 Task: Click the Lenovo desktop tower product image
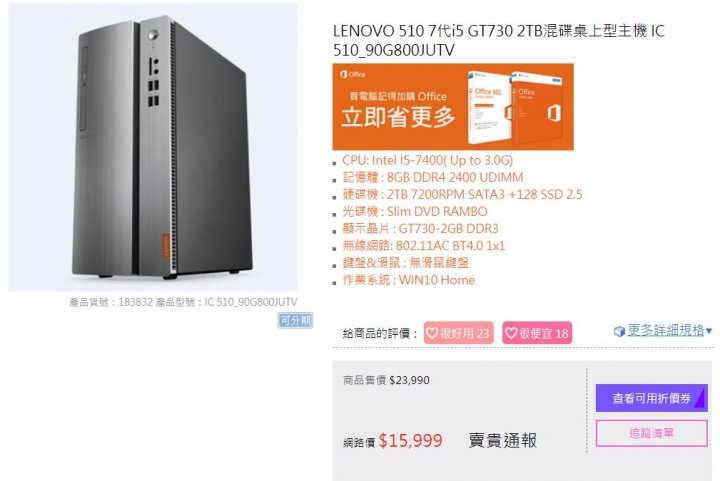point(153,147)
